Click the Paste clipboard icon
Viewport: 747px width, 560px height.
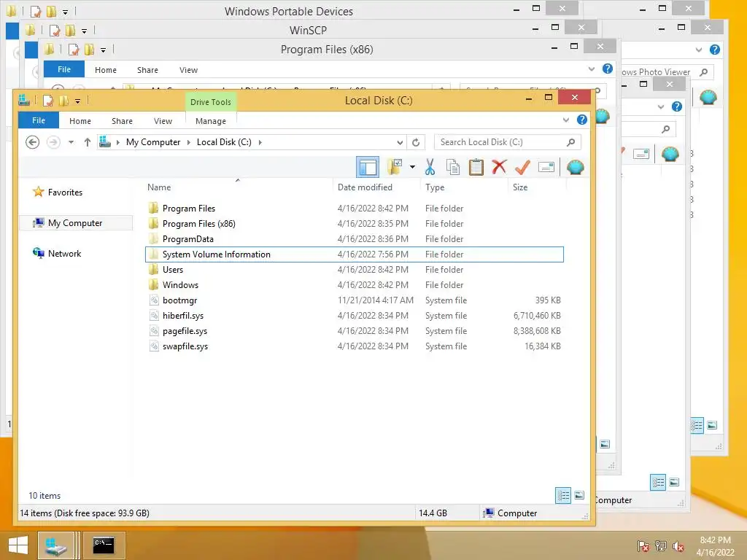[x=476, y=167]
